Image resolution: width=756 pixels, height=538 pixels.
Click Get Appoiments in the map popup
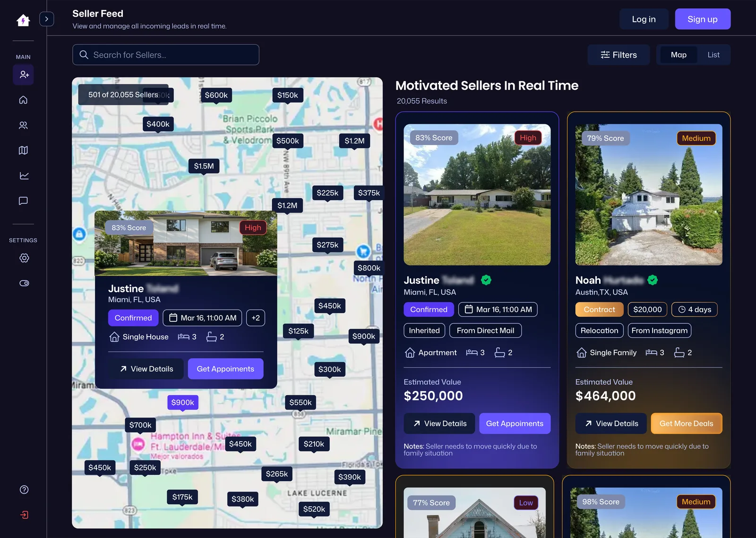click(x=225, y=369)
